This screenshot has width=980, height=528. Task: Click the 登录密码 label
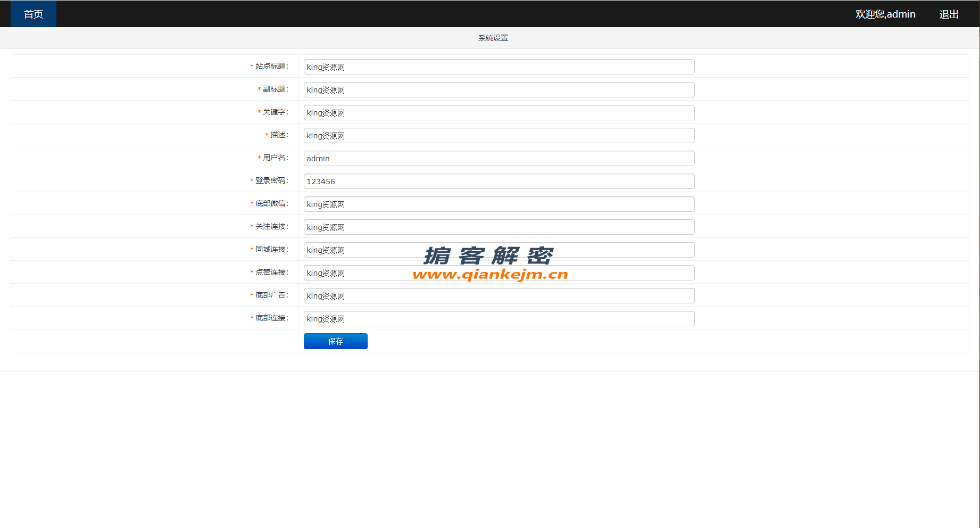[271, 180]
